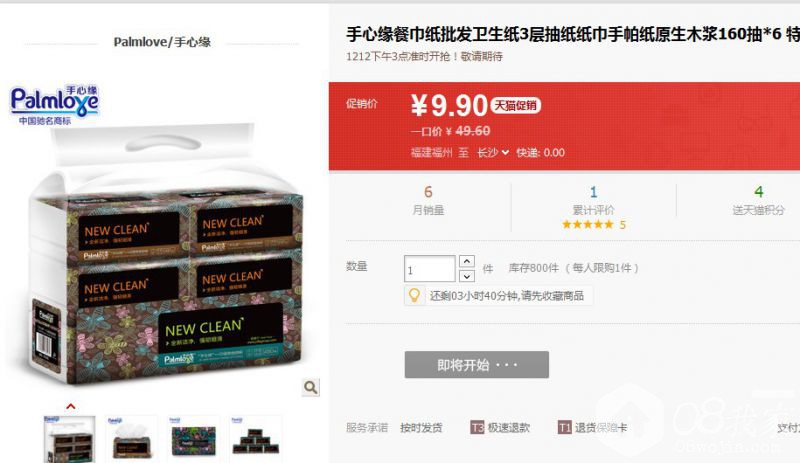Click the 月销量 sales count
800x463 pixels.
tap(428, 200)
